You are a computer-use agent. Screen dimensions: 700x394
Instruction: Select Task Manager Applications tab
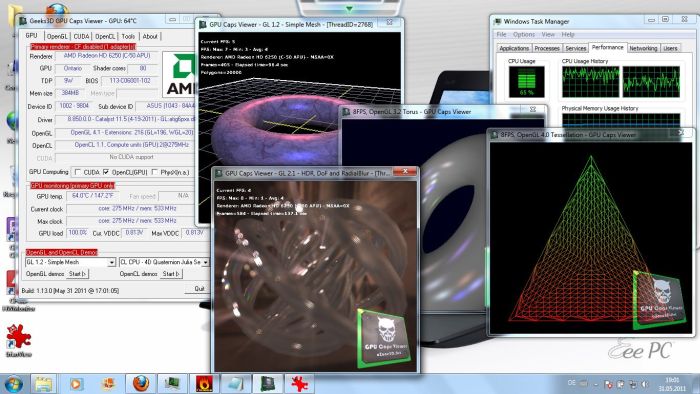coord(514,48)
